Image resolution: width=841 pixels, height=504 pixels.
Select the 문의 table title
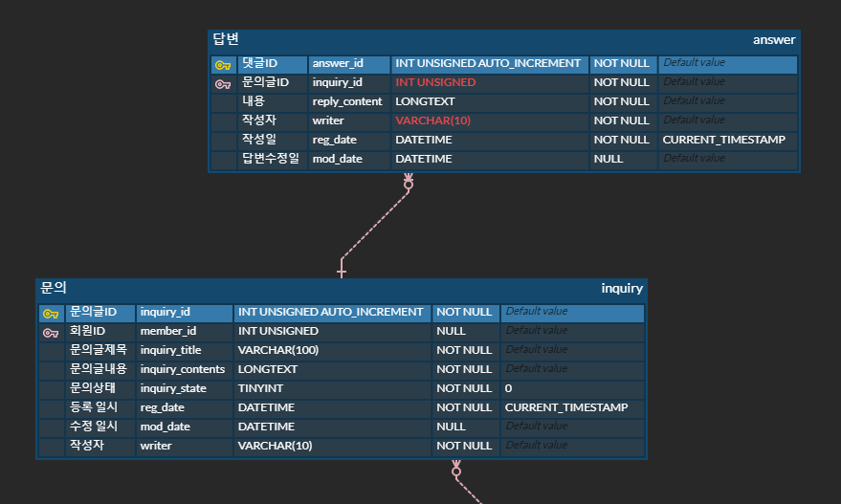(x=53, y=288)
